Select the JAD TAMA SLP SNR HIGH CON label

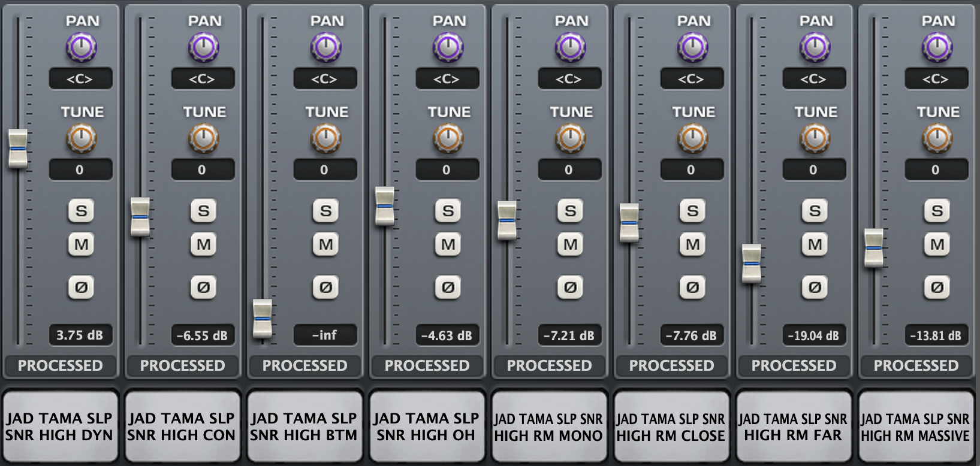click(182, 427)
